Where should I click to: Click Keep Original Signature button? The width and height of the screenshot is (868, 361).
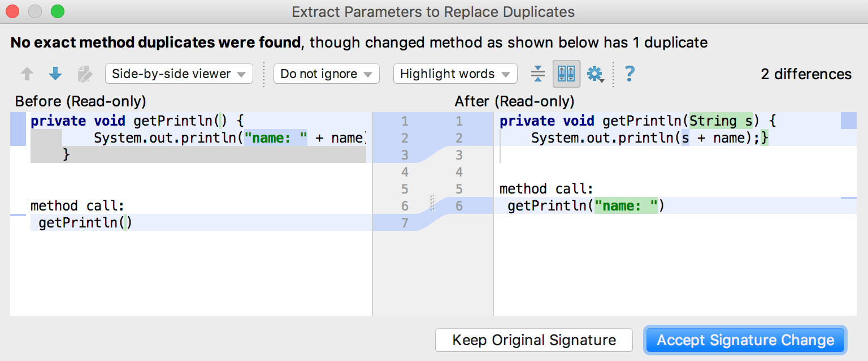[533, 340]
